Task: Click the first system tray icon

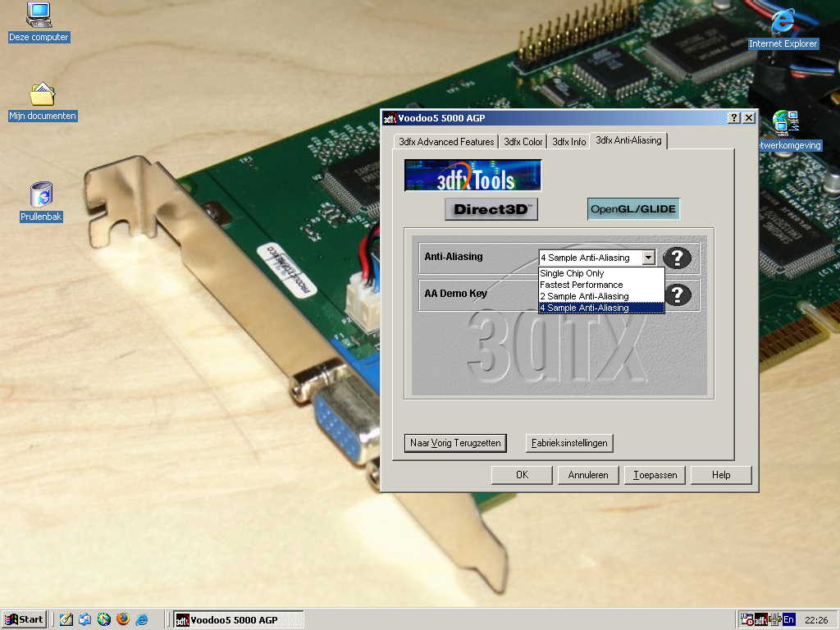Action: [746, 620]
